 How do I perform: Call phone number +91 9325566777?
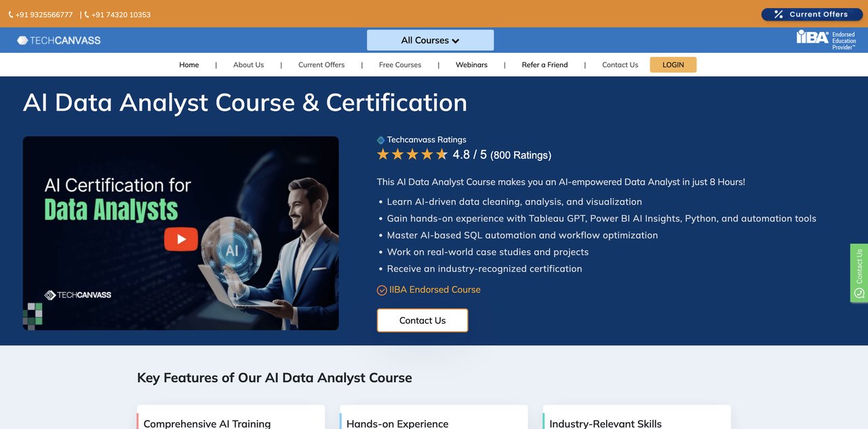coord(44,14)
